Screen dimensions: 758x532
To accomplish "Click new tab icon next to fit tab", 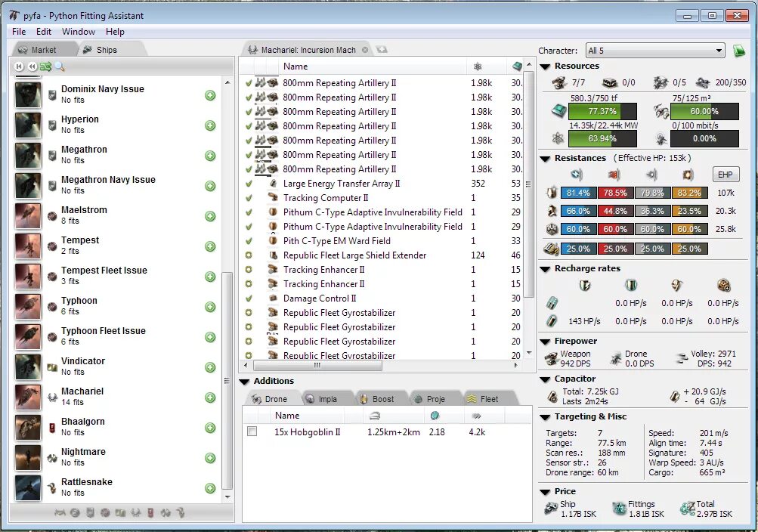I will (382, 49).
